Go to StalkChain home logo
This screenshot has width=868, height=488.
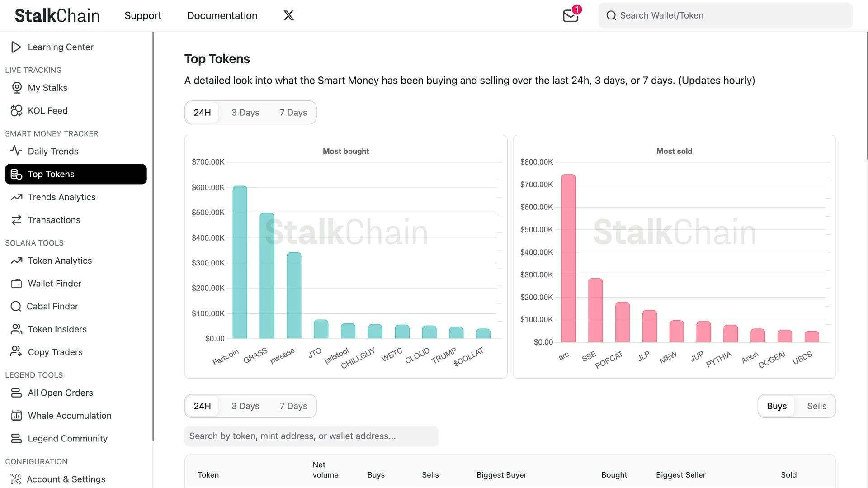[57, 15]
